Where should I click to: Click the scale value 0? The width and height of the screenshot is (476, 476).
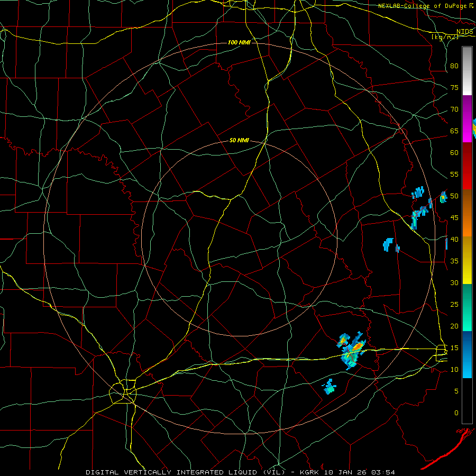coord(456,413)
